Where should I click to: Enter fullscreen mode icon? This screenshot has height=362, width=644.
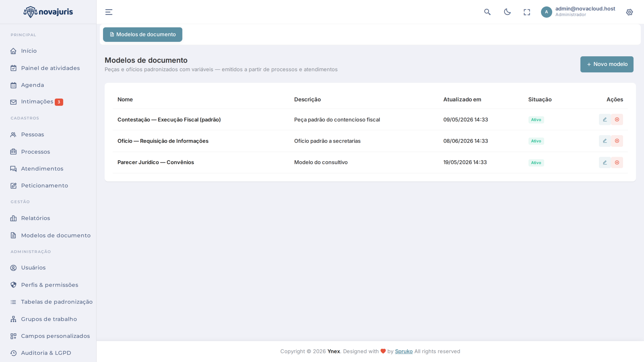[527, 12]
